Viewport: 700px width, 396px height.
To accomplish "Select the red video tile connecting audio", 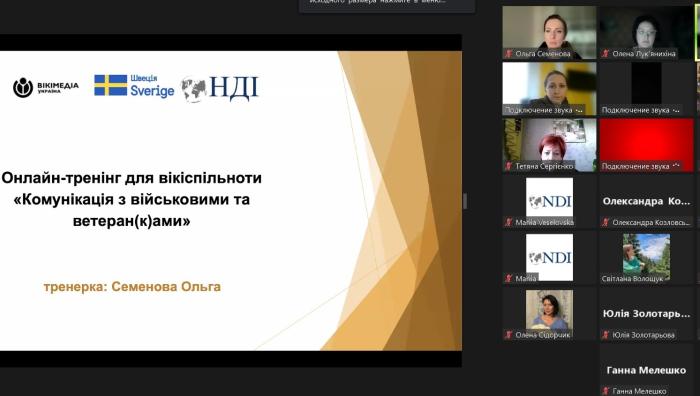I will 646,145.
